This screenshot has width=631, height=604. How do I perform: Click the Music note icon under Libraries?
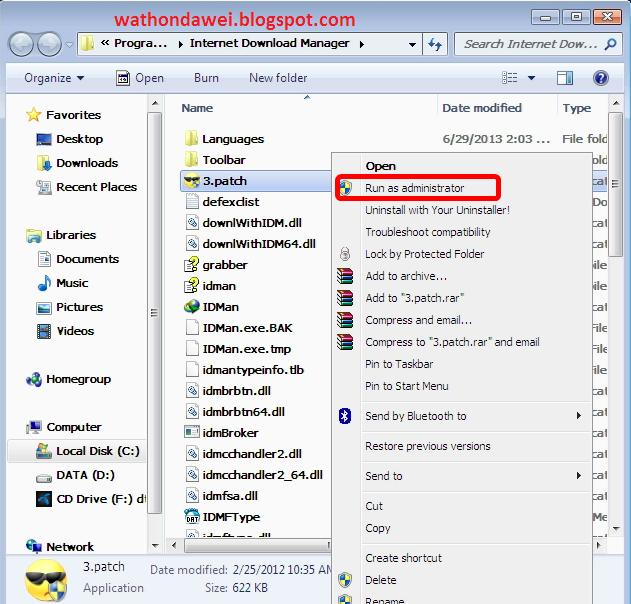(44, 283)
